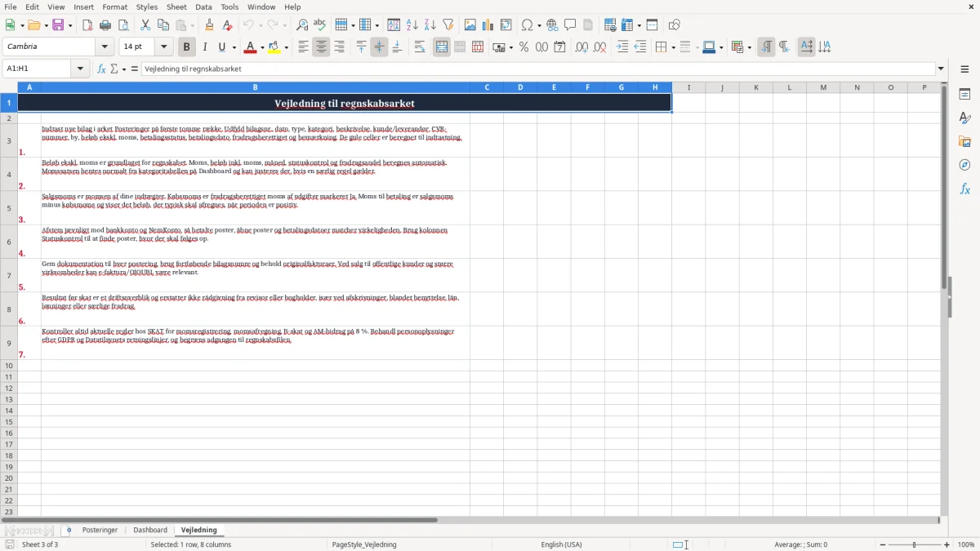Image resolution: width=980 pixels, height=551 pixels.
Task: Select column C header
Action: pos(487,87)
